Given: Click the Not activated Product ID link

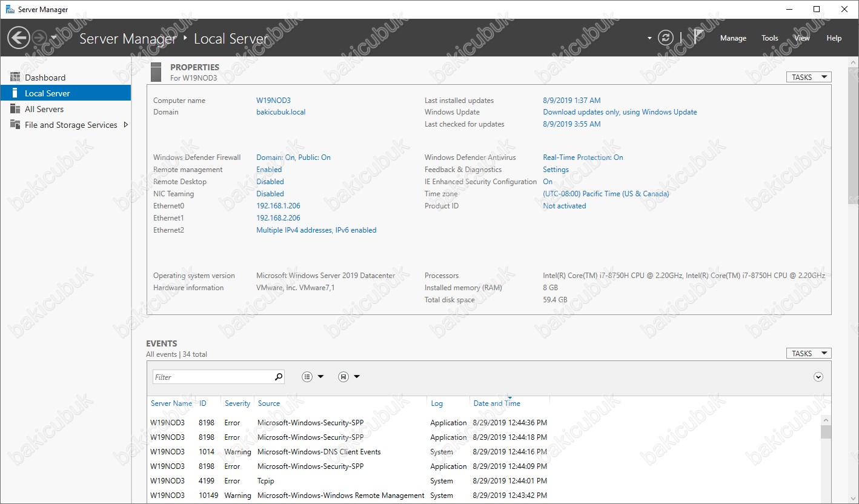Looking at the screenshot, I should click(565, 206).
